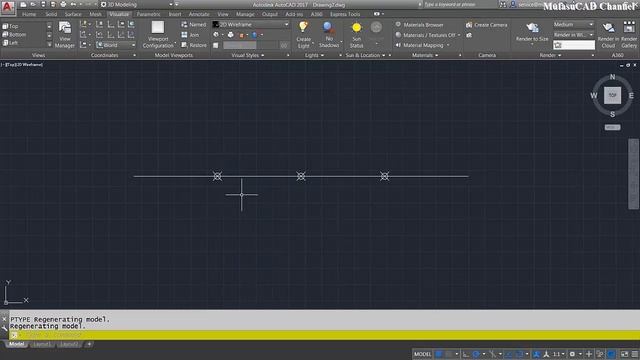Open the Home ribbon tab

29,14
